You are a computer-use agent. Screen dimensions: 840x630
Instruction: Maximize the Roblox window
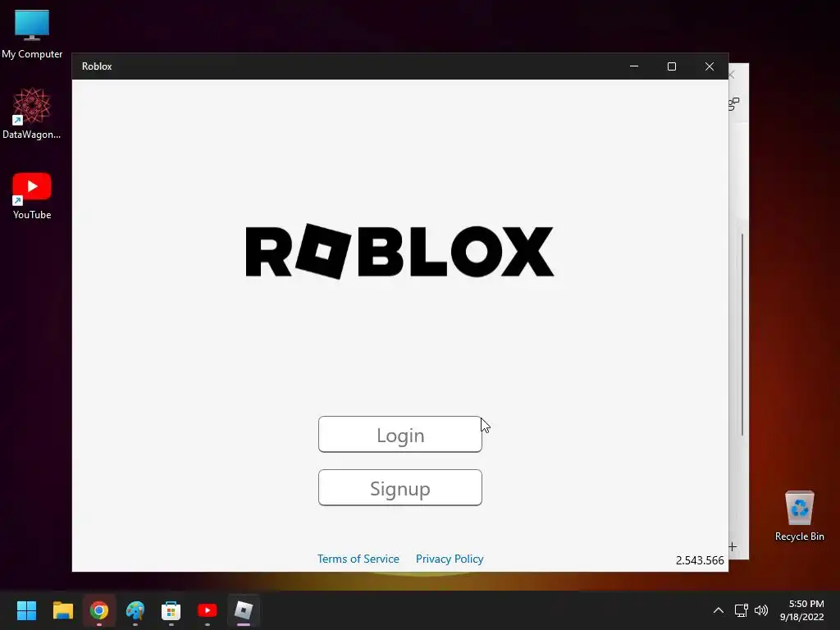pos(672,66)
